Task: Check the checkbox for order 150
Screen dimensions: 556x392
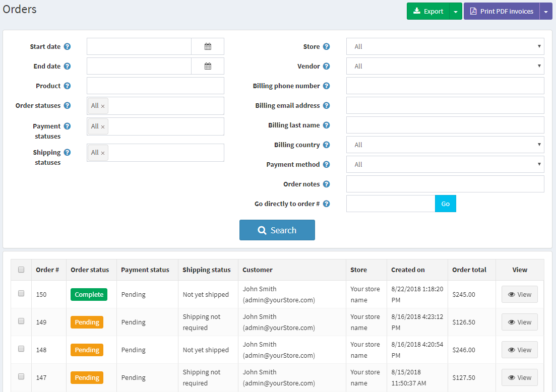Action: click(21, 293)
